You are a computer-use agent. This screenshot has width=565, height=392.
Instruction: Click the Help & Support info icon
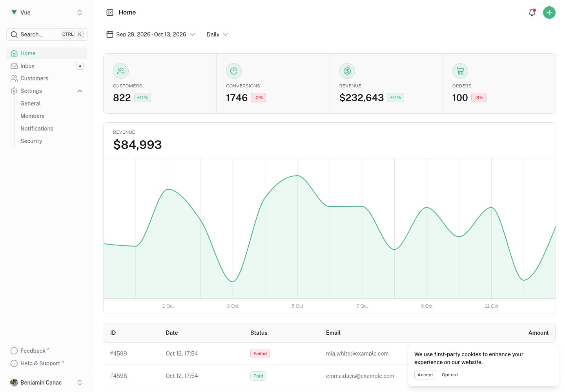(x=14, y=363)
